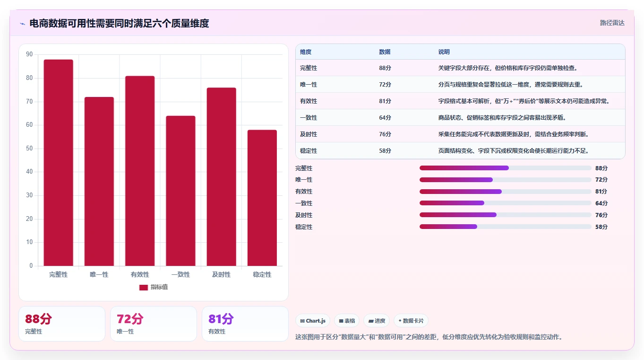Click the 及时性 progress bar at 76分

point(506,215)
